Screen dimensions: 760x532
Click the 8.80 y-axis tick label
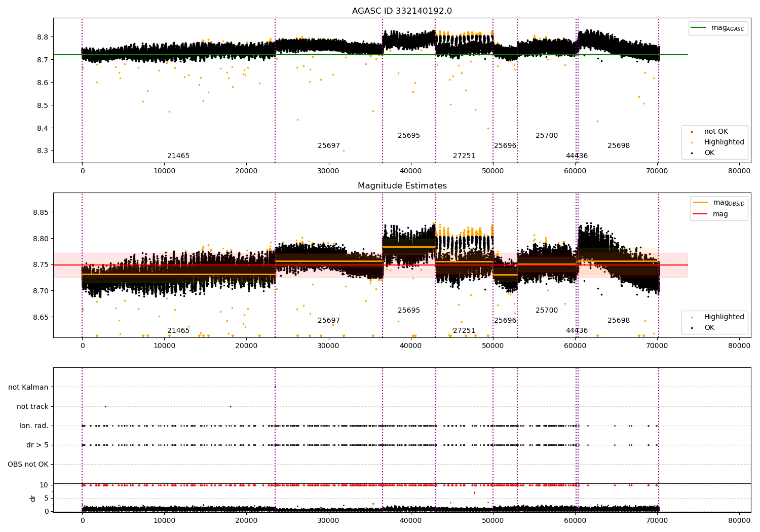pos(41,239)
